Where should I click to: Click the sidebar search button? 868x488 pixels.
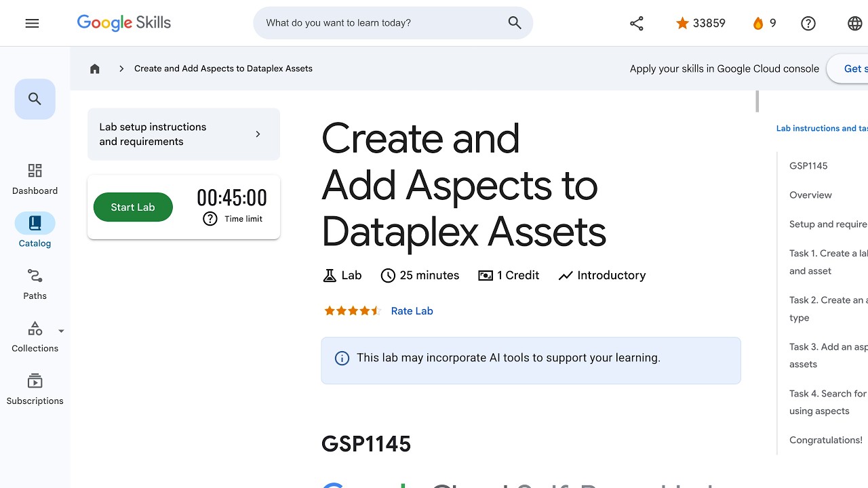coord(35,99)
